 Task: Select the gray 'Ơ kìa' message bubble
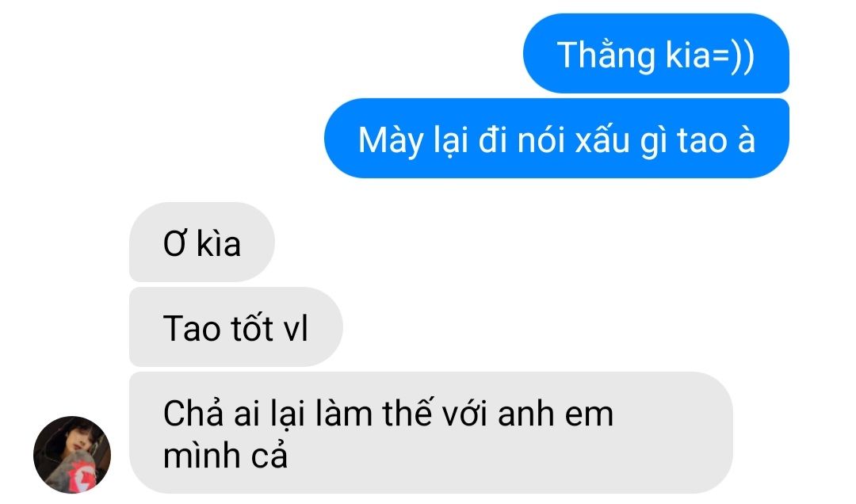tap(202, 242)
